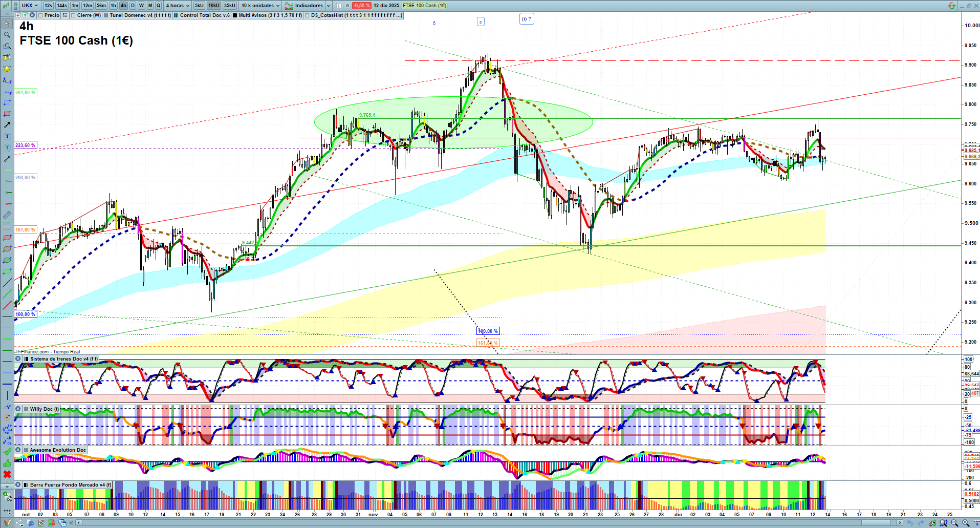Image resolution: width=980 pixels, height=528 pixels.
Task: Click the Precio list settings icon
Action: tap(65, 15)
